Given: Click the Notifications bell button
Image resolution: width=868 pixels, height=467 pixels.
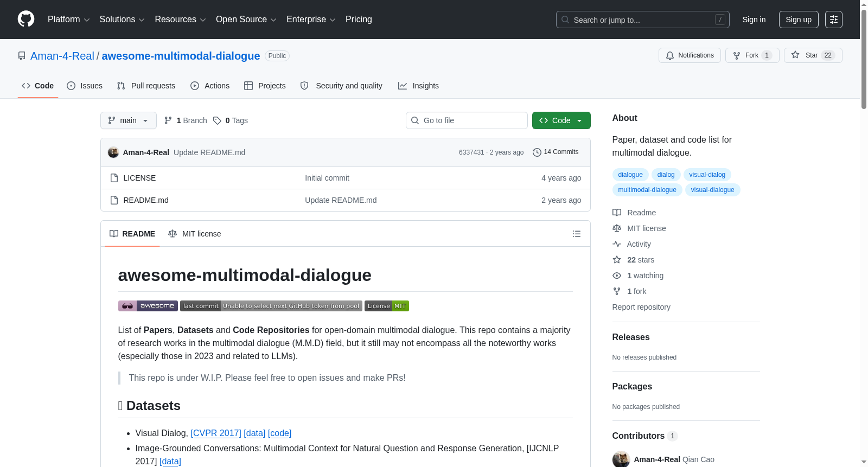Looking at the screenshot, I should tap(690, 55).
